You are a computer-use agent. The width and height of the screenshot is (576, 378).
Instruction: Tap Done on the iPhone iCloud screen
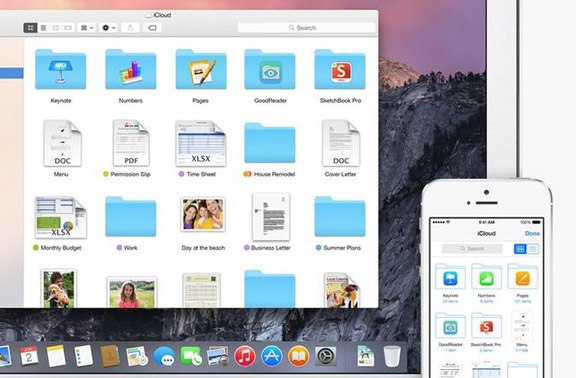click(x=532, y=233)
